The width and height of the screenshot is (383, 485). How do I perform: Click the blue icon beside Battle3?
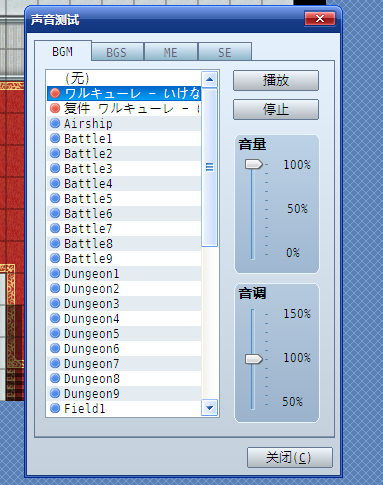pos(55,168)
